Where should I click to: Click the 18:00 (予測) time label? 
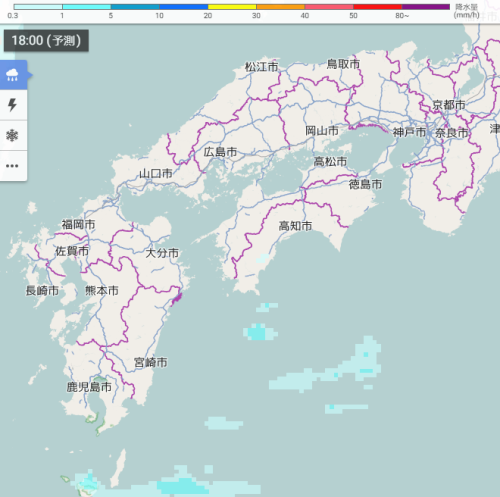(x=46, y=41)
